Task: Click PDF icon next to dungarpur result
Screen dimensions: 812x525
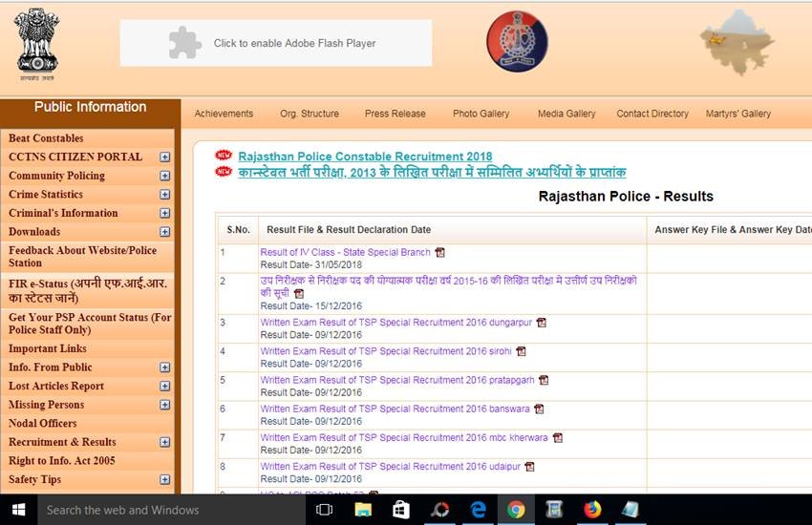Action: (541, 323)
